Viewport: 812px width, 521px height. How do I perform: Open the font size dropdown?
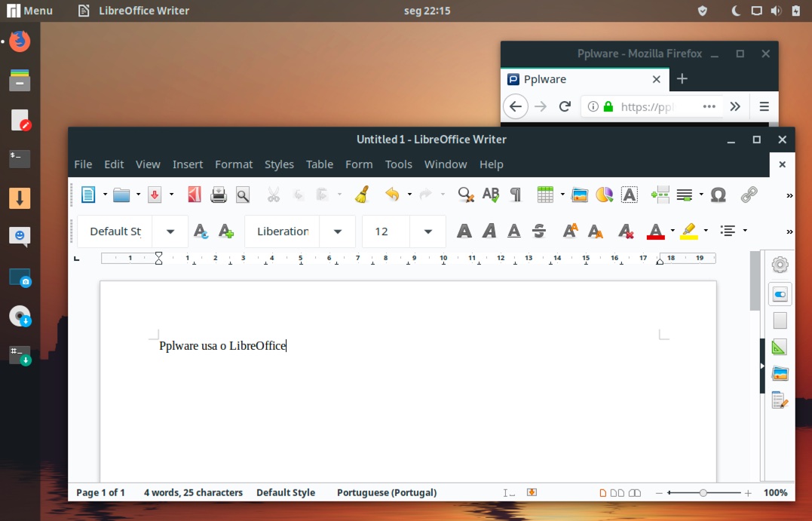click(x=427, y=231)
